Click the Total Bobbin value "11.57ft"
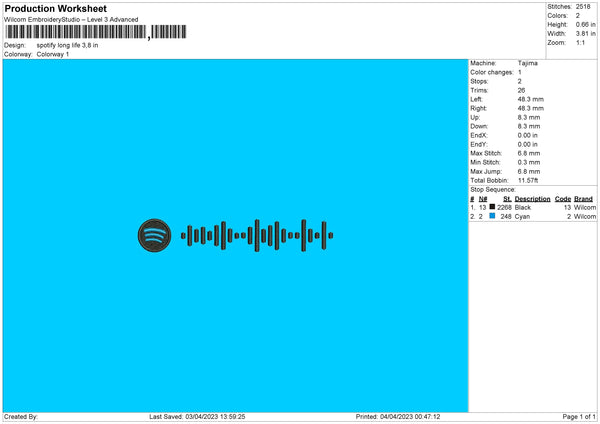This screenshot has width=600, height=424. 528,180
